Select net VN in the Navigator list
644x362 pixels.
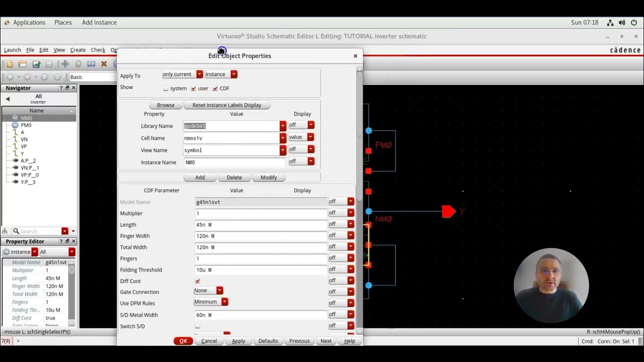pyautogui.click(x=24, y=139)
